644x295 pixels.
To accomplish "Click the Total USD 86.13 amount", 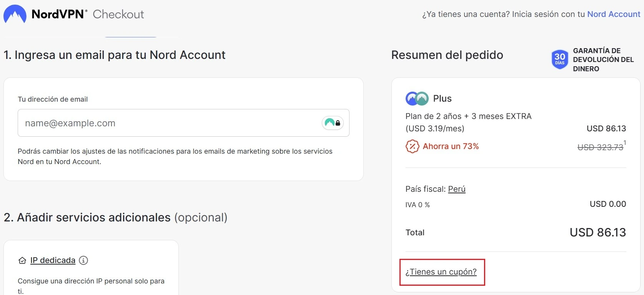I will [x=597, y=232].
